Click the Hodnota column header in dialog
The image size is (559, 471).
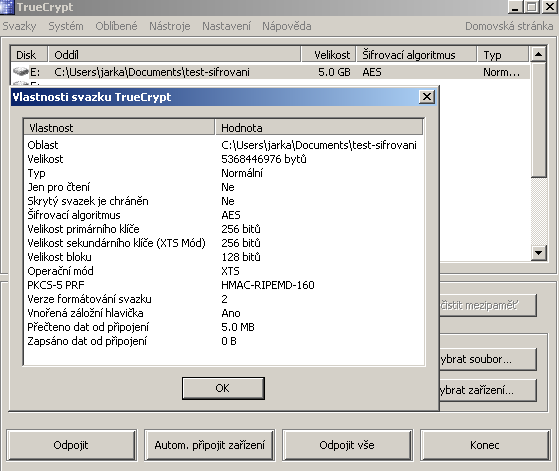pyautogui.click(x=319, y=127)
